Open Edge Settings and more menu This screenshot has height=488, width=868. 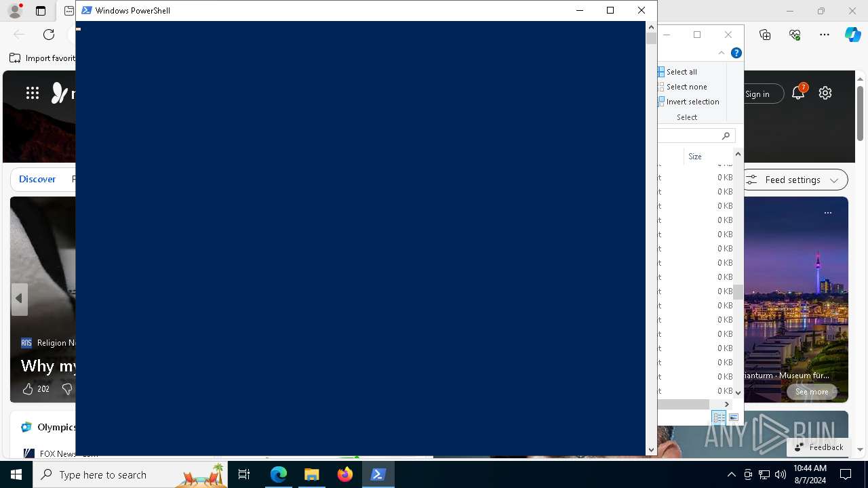[825, 35]
